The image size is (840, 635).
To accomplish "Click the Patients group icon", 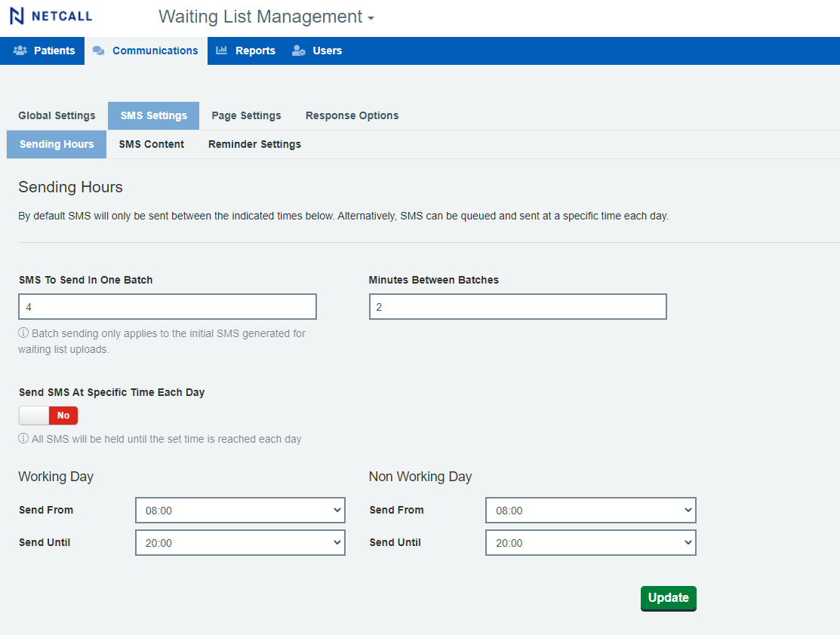I will click(x=20, y=51).
